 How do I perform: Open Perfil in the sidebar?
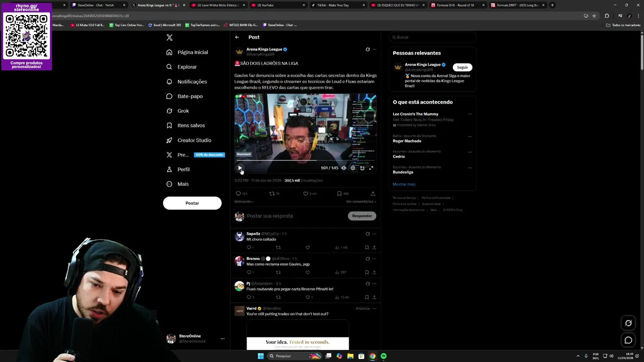click(178, 169)
